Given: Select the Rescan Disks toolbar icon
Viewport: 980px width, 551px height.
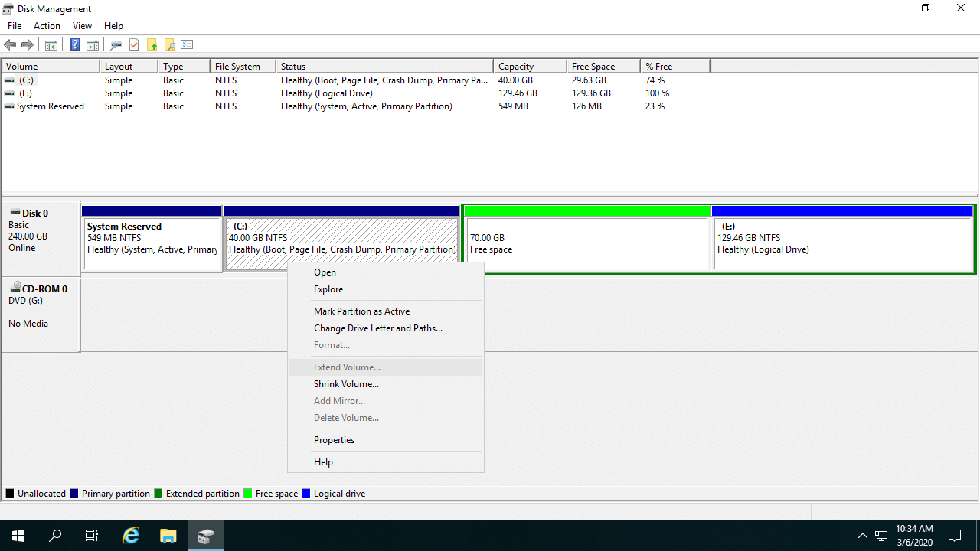Looking at the screenshot, I should 116,44.
